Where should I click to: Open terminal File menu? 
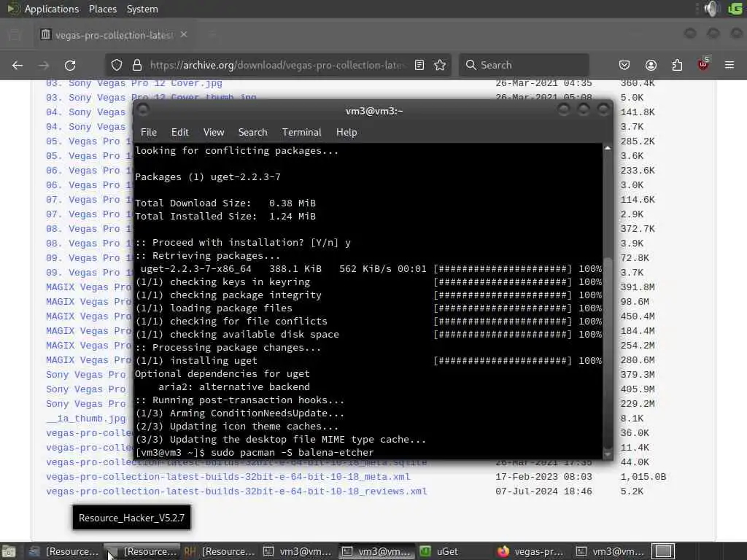(149, 133)
